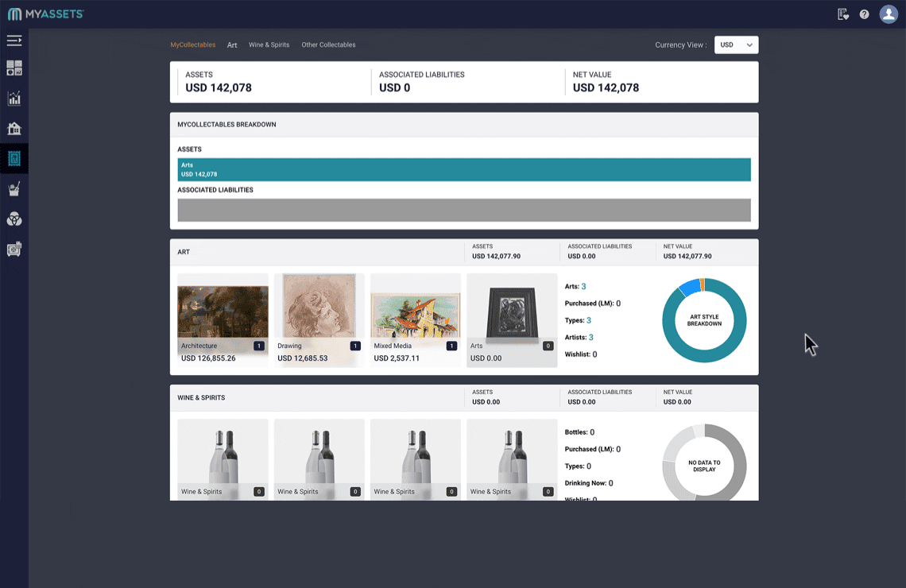Click the Arts count link 3
Image resolution: width=906 pixels, height=588 pixels.
click(583, 287)
